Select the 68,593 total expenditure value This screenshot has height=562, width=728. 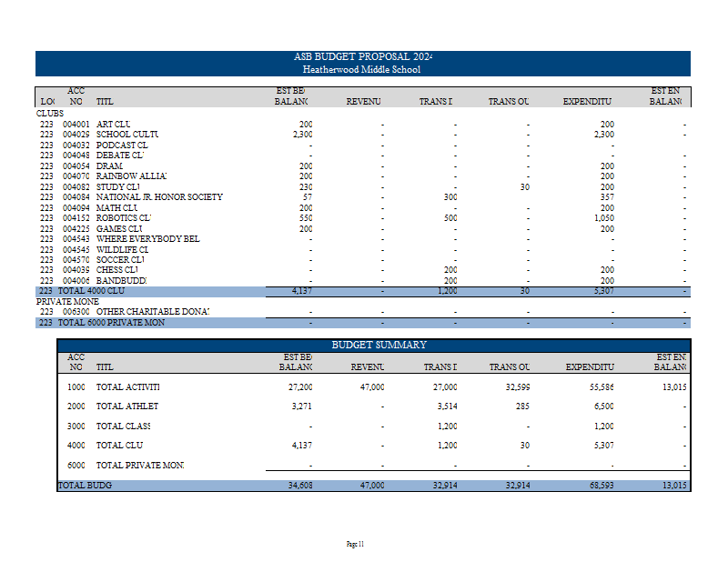coord(602,486)
